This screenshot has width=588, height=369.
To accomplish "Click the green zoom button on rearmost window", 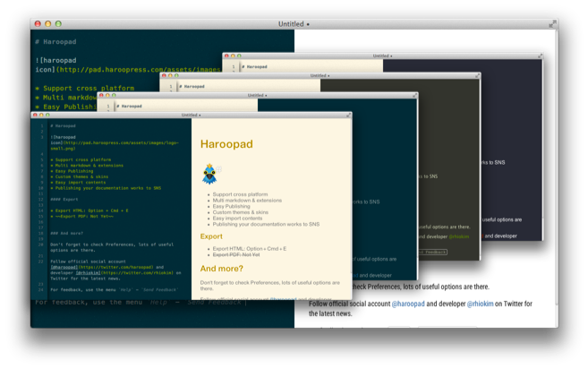I will click(58, 22).
